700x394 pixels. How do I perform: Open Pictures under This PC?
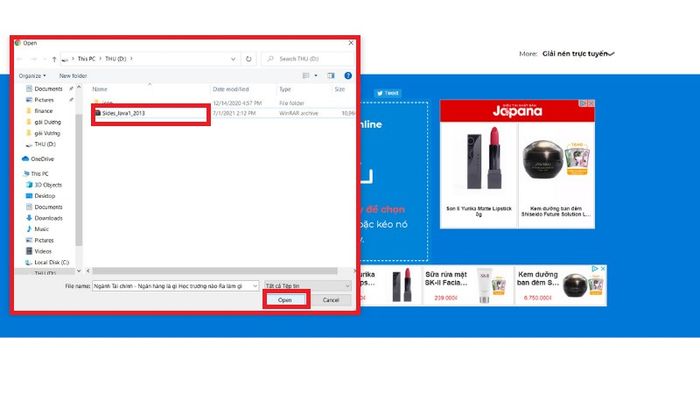(x=44, y=240)
